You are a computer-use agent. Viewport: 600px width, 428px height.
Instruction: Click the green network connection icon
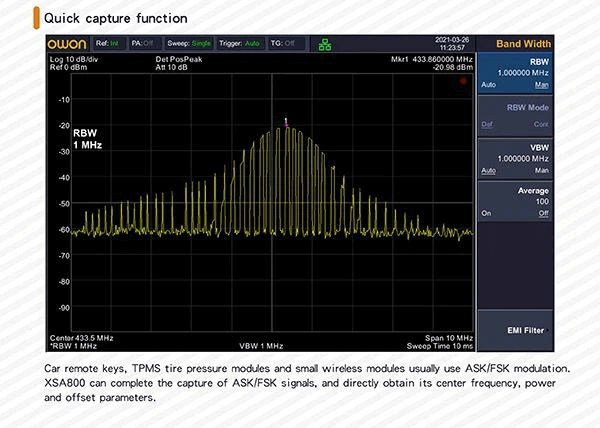click(x=326, y=44)
